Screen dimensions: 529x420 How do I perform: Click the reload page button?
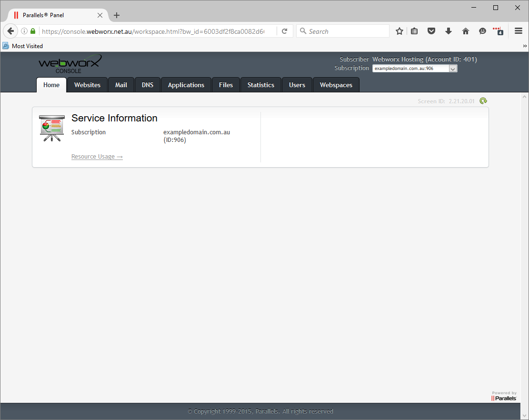point(285,31)
